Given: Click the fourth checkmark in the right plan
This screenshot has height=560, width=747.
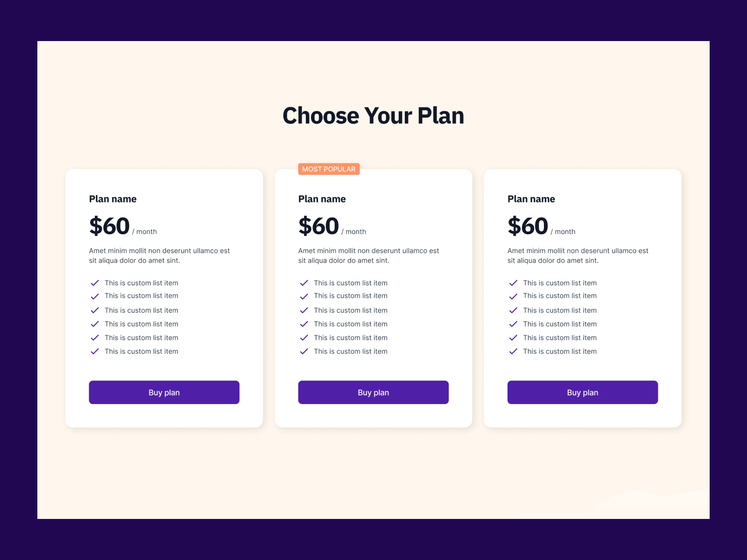Looking at the screenshot, I should pyautogui.click(x=513, y=324).
